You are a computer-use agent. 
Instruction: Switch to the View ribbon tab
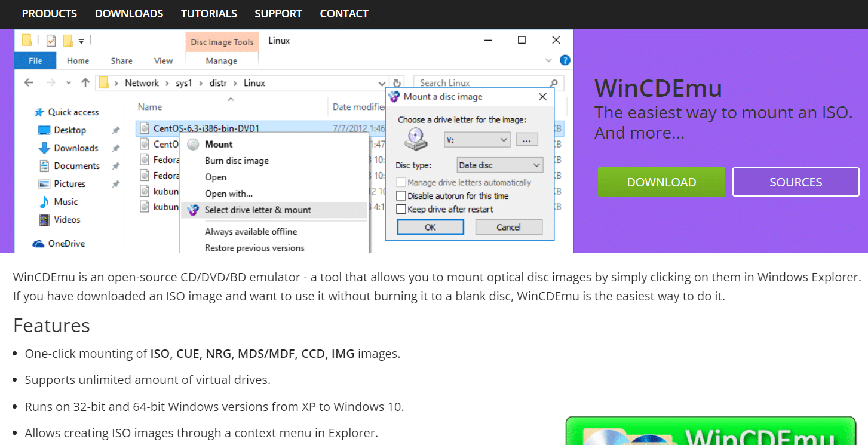tap(163, 60)
